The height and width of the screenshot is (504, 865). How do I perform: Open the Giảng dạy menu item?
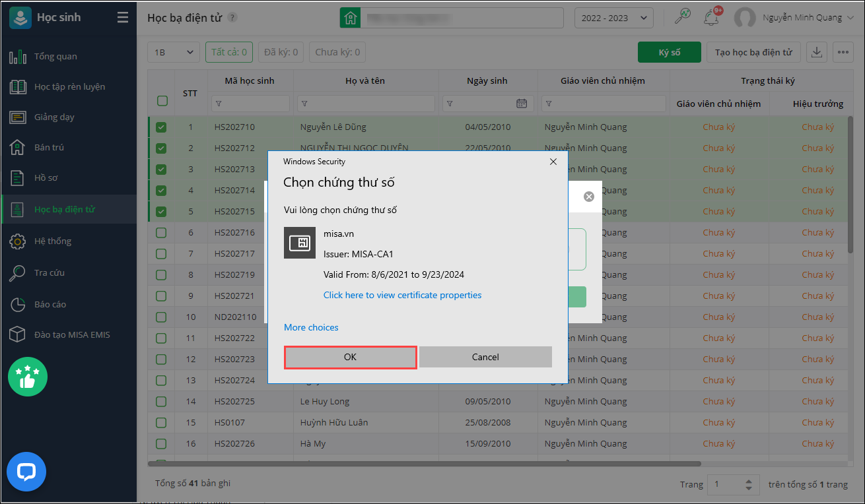pos(69,117)
